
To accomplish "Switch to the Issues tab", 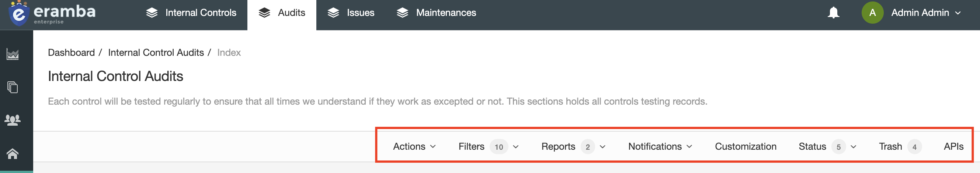I will point(351,13).
